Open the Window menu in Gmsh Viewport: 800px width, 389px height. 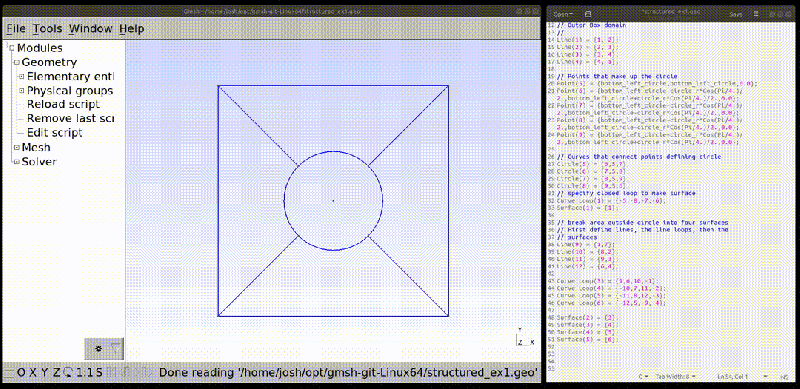tap(90, 29)
